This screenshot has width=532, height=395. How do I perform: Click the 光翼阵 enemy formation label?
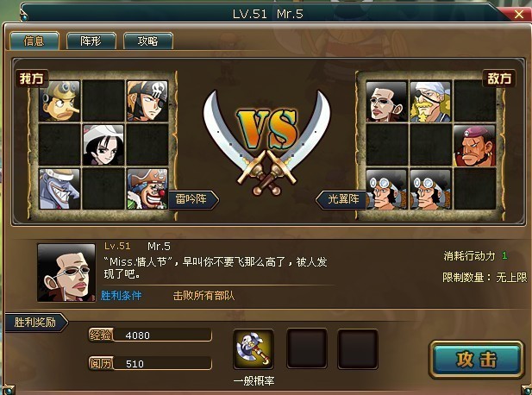(x=341, y=199)
